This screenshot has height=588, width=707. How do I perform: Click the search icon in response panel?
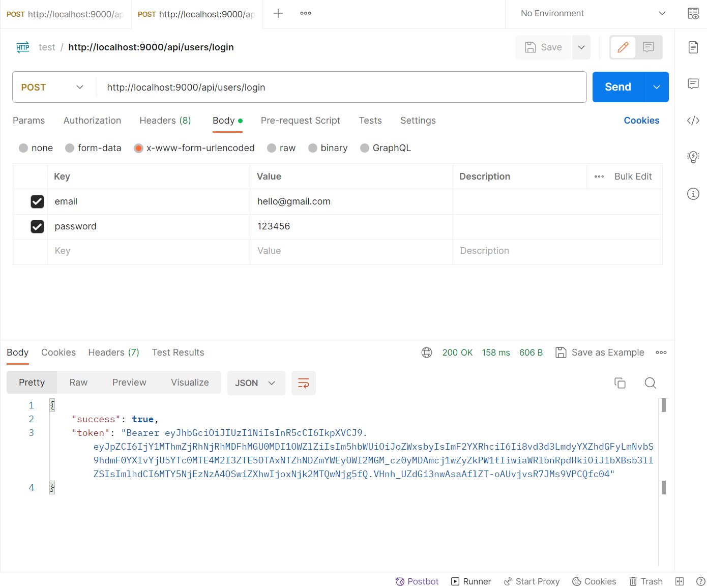pos(650,383)
